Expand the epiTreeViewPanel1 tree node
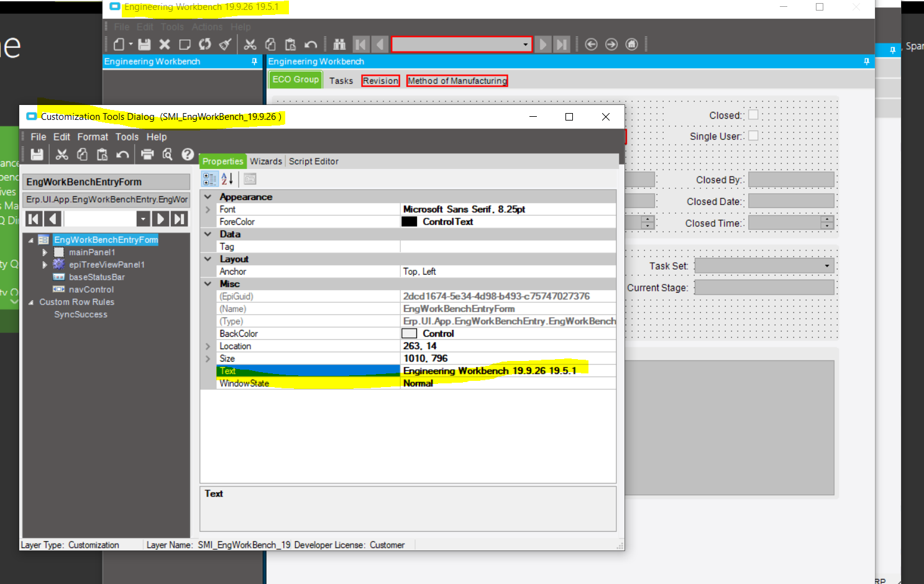924x584 pixels. click(x=45, y=265)
